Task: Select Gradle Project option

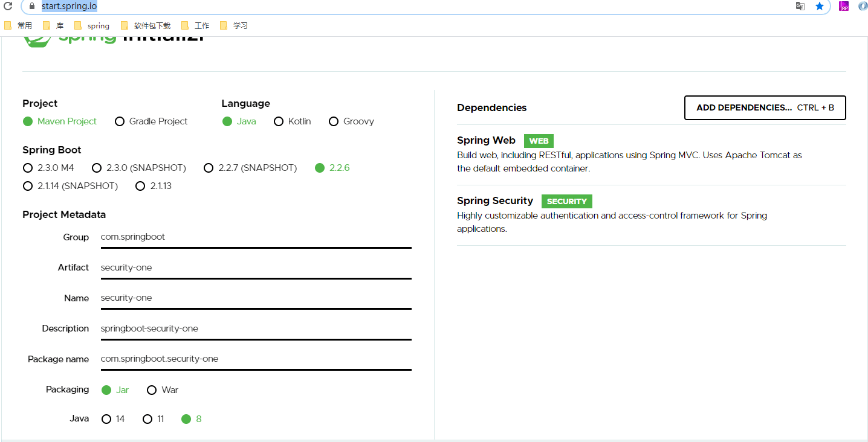Action: click(151, 121)
